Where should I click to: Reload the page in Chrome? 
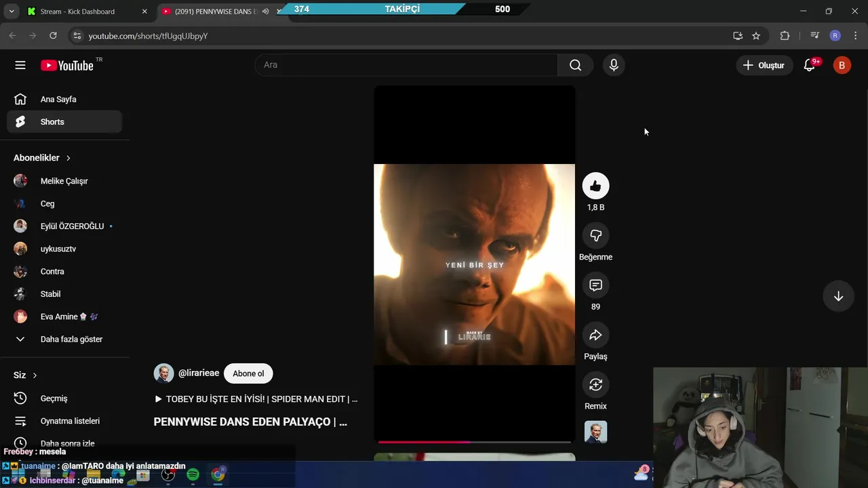coord(53,35)
